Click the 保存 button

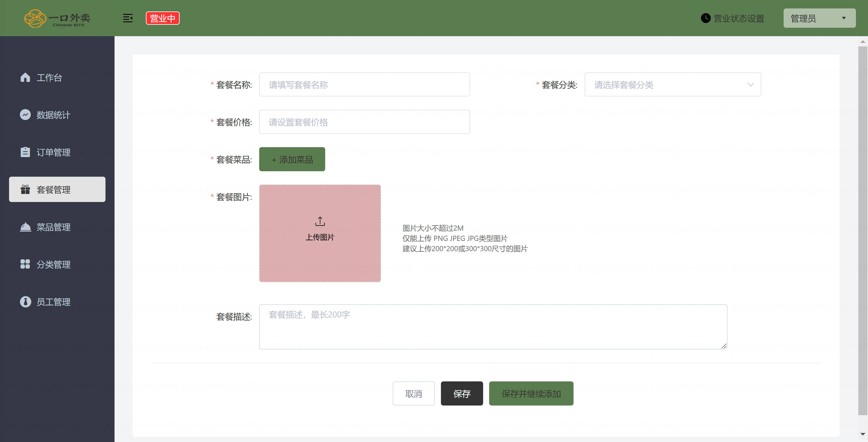pyautogui.click(x=462, y=393)
